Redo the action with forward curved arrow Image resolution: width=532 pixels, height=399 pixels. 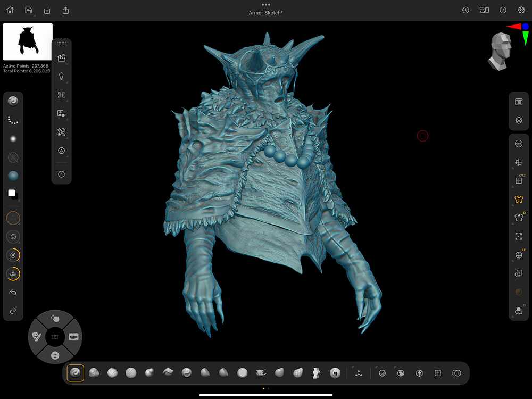(x=13, y=311)
